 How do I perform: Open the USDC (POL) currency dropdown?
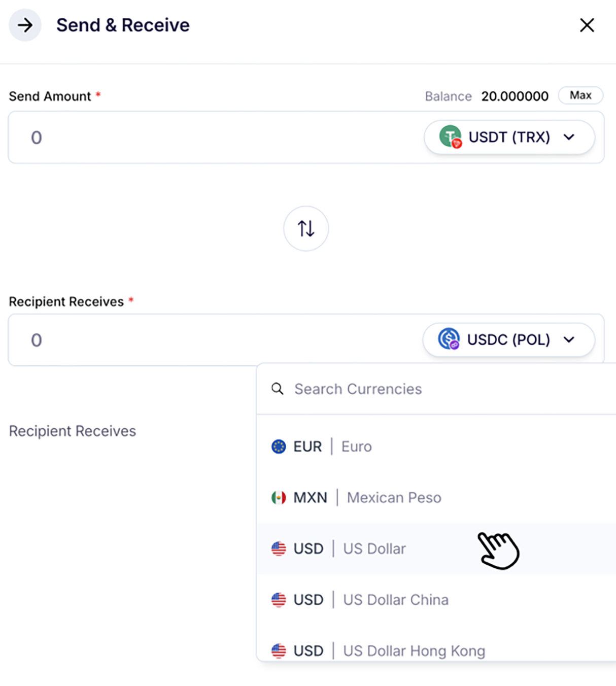tap(508, 339)
